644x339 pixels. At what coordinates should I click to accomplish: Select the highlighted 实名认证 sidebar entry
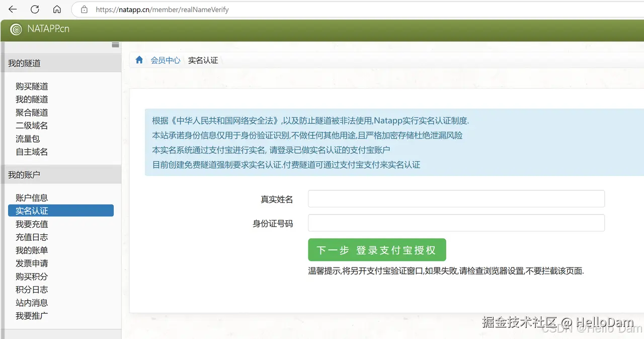coord(31,210)
